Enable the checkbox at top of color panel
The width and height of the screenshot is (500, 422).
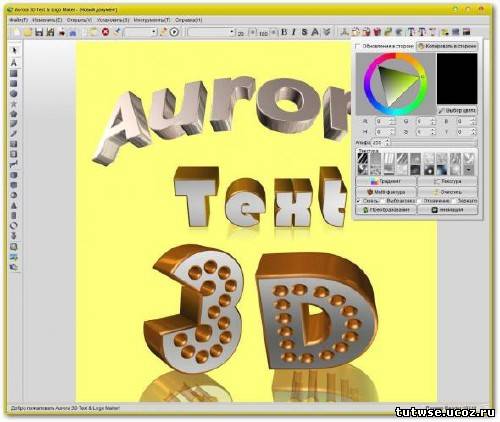358,46
